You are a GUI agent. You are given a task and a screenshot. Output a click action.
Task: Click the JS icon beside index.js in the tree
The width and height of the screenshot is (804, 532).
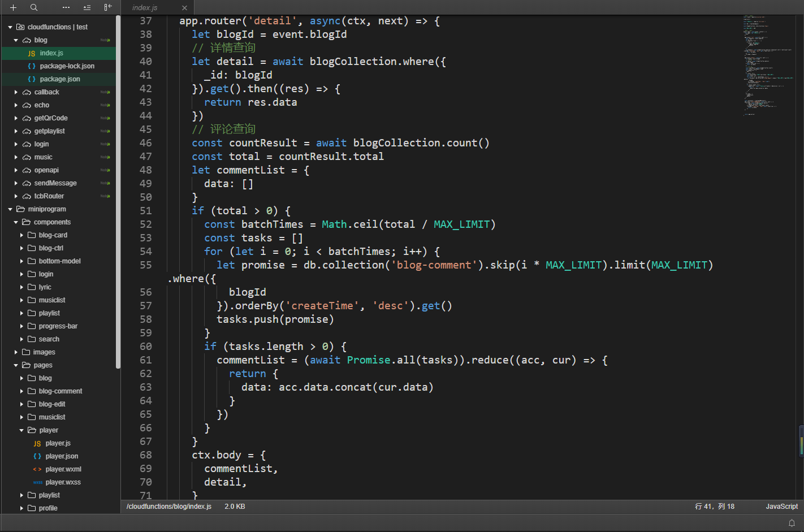coord(32,53)
